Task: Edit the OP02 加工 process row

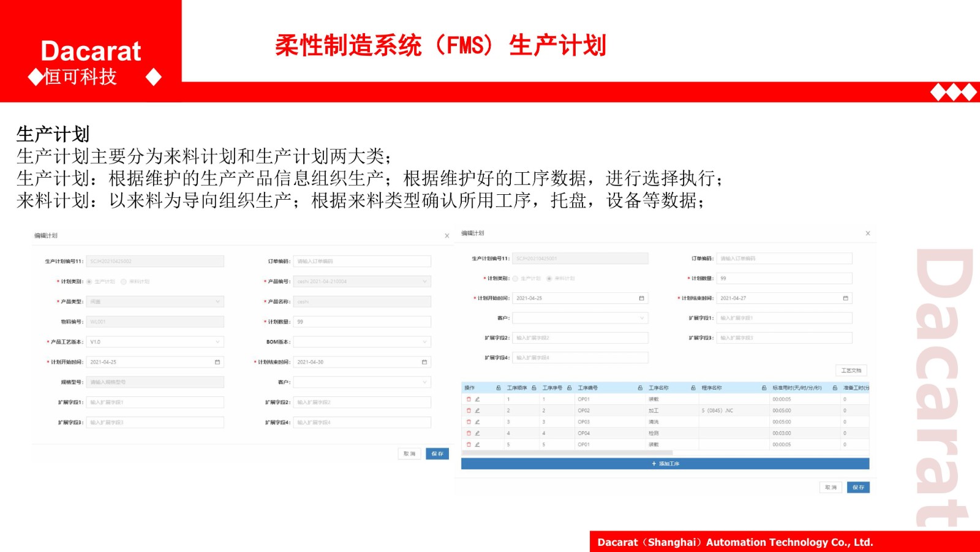Action: point(478,411)
